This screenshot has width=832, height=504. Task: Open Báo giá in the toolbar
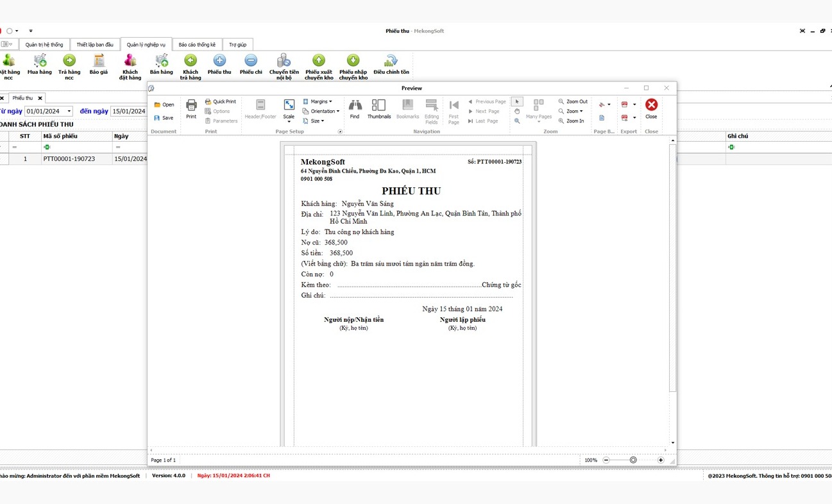(x=99, y=66)
